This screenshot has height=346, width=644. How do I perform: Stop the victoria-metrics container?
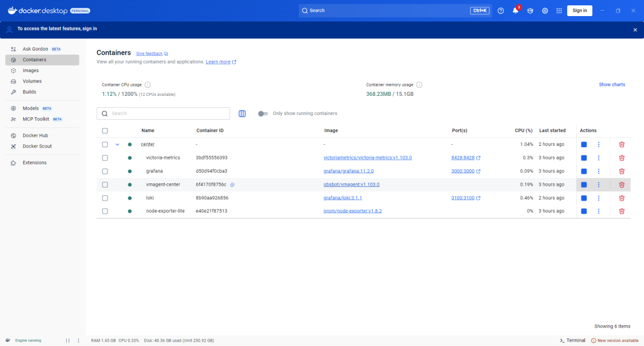[x=584, y=158]
